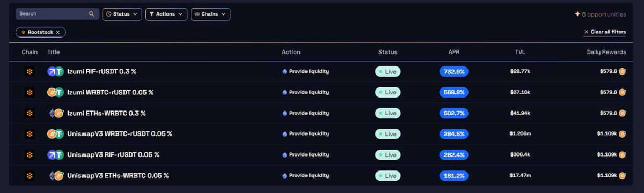This screenshot has width=644, height=193.
Task: Sort by the TVL column header
Action: tap(520, 52)
